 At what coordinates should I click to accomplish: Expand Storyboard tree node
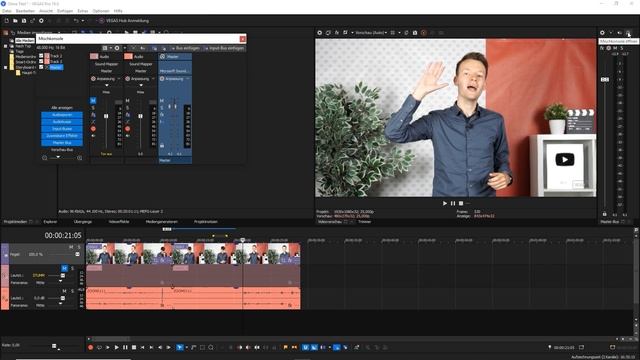6,67
